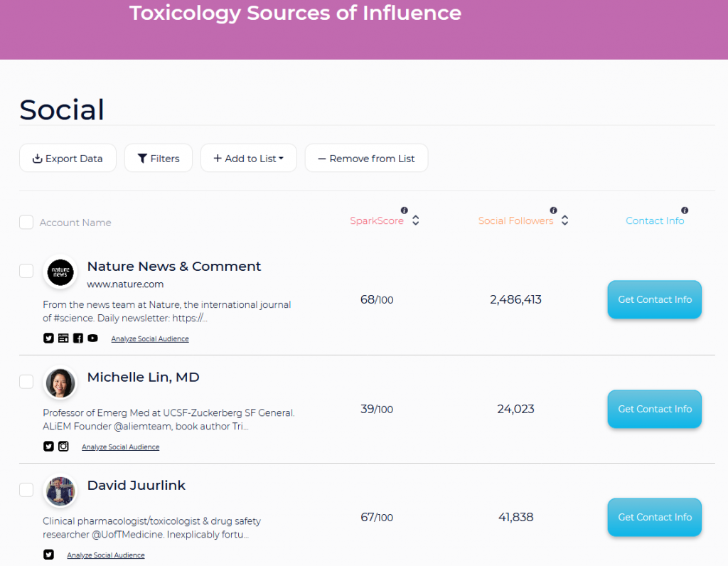
Task: Open David Juurlink account name
Action: tap(136, 485)
